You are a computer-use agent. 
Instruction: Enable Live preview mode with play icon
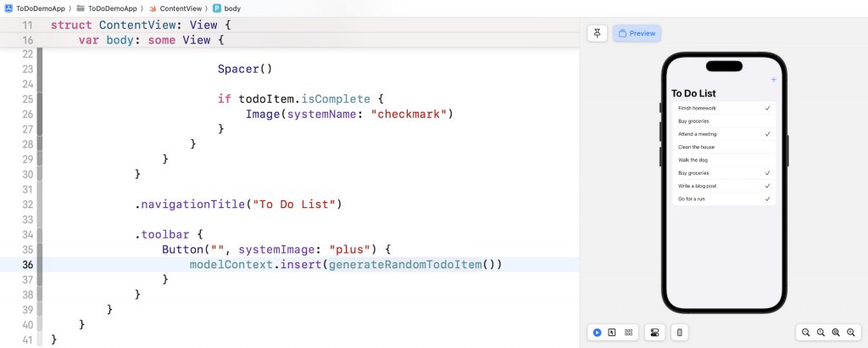598,333
